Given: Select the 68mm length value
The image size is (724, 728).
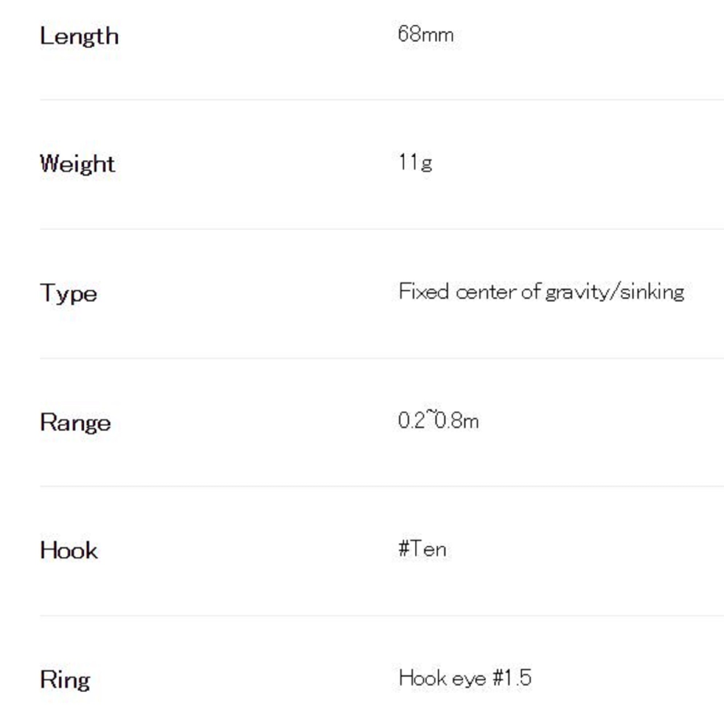Looking at the screenshot, I should click(426, 34).
